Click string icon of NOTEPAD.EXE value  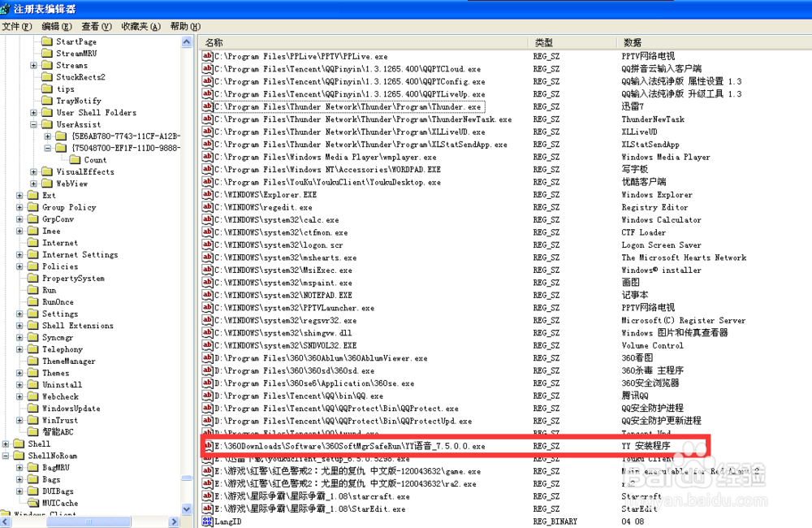click(208, 295)
